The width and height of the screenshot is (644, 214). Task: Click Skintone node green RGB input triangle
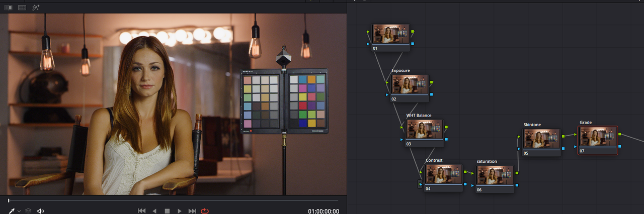click(x=520, y=136)
